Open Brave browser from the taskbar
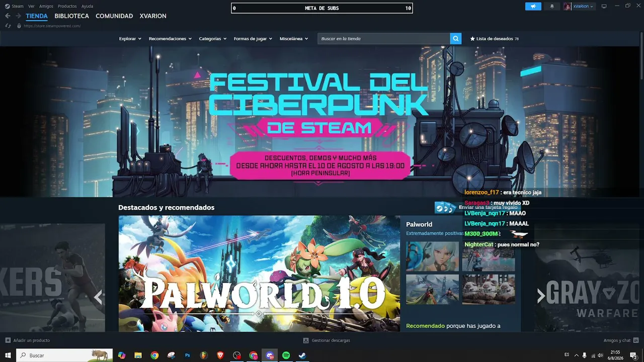Viewport: 644px width, 362px height. point(220,355)
